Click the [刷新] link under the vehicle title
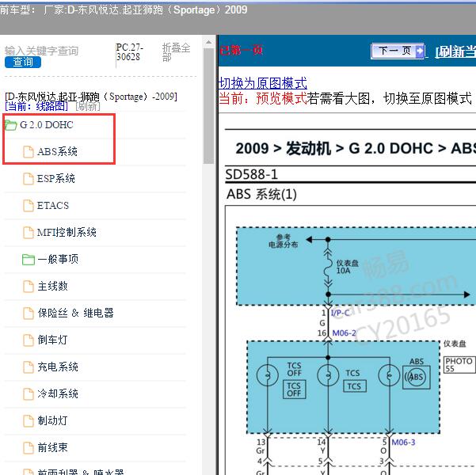This screenshot has width=476, height=475. (x=87, y=106)
